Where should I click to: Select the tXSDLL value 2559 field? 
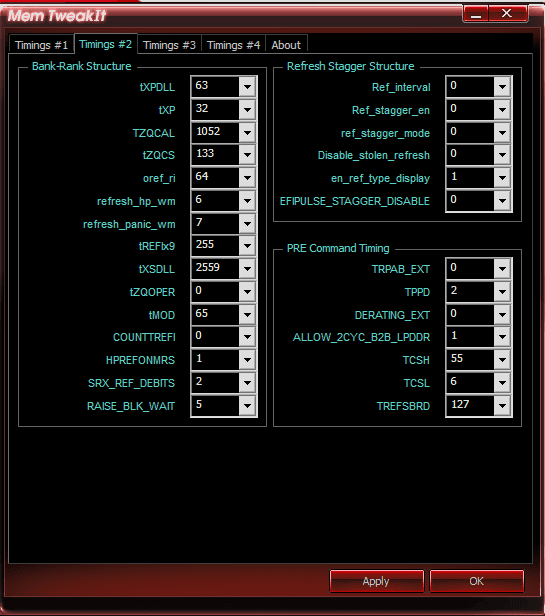point(215,269)
